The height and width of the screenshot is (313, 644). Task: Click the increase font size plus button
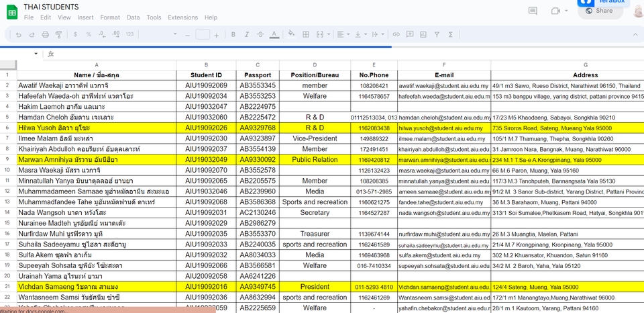coord(217,34)
